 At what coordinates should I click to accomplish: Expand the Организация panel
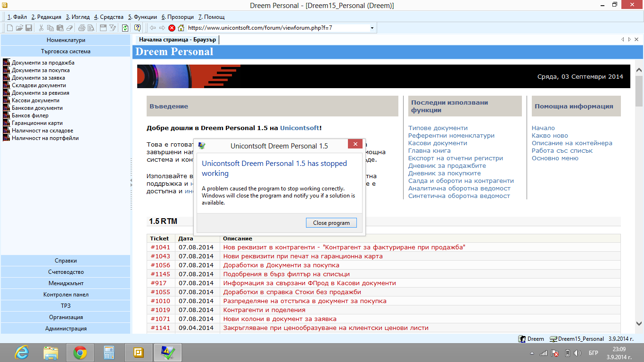pos(66,317)
